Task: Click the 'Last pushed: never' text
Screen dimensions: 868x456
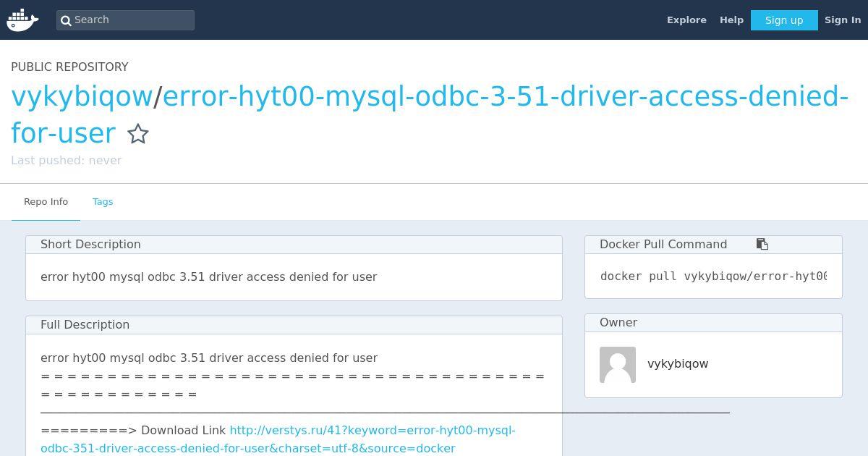Action: pyautogui.click(x=66, y=161)
